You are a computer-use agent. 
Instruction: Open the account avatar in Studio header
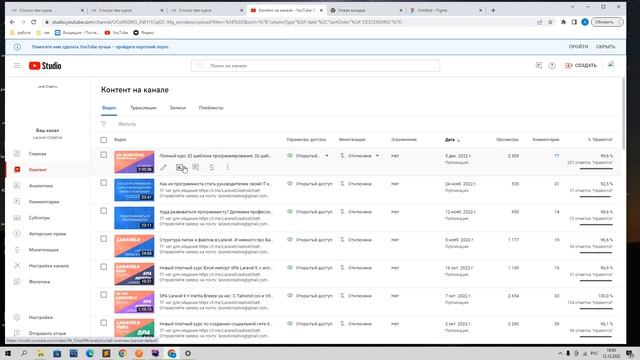tap(611, 64)
